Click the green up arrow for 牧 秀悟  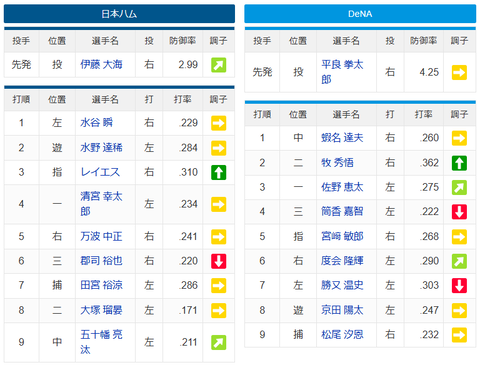pyautogui.click(x=459, y=163)
